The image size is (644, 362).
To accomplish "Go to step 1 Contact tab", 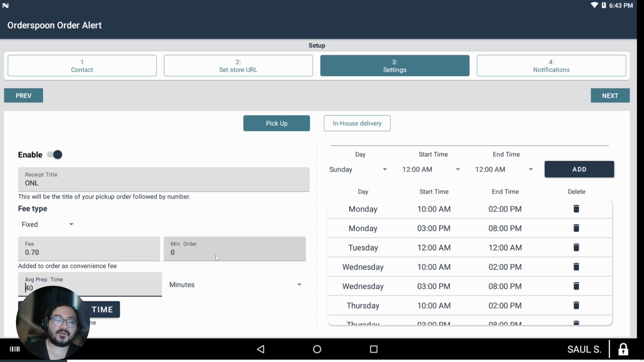I will pyautogui.click(x=82, y=66).
